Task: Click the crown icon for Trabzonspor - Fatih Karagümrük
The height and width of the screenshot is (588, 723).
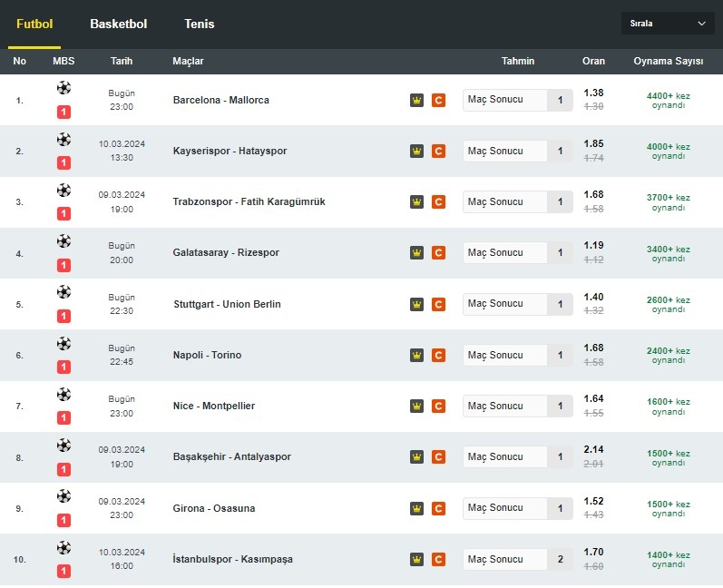Action: point(416,201)
